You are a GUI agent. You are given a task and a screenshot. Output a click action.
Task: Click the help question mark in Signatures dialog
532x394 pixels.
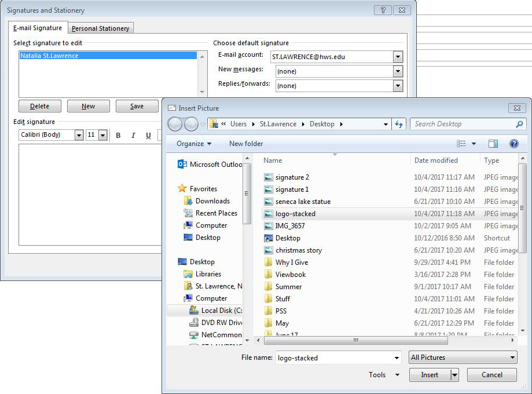(383, 10)
